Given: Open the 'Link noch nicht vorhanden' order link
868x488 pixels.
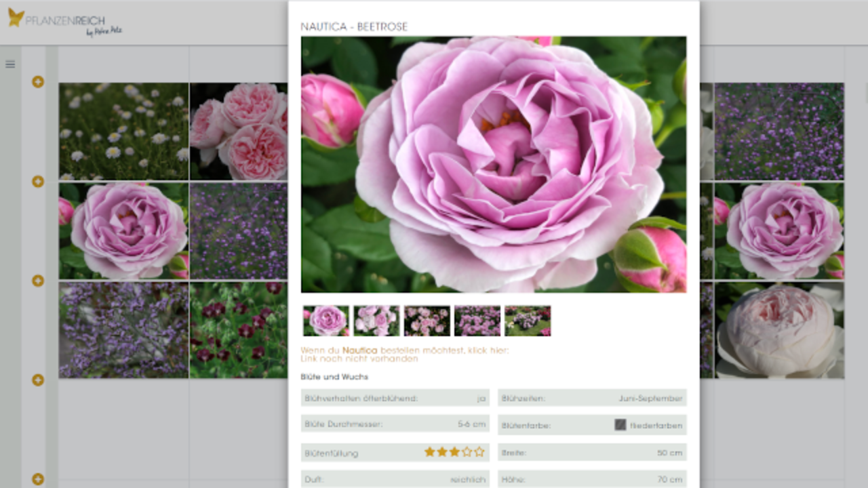Looking at the screenshot, I should click(x=359, y=359).
